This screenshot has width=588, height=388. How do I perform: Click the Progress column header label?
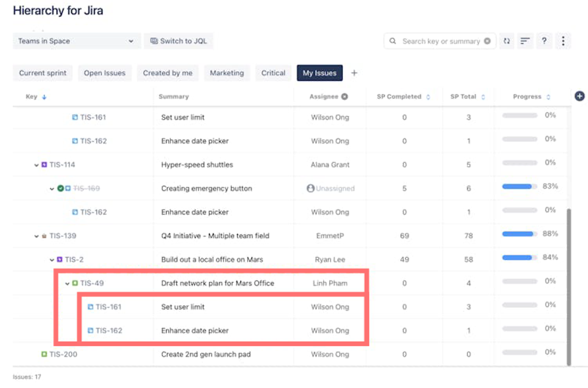click(527, 97)
